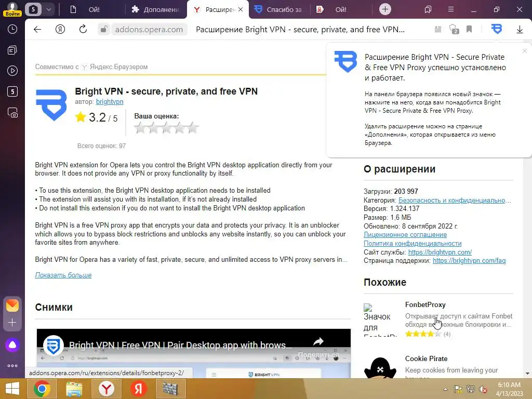The width and height of the screenshot is (532, 399).
Task: Click muted volume tray icon
Action: pos(483,389)
